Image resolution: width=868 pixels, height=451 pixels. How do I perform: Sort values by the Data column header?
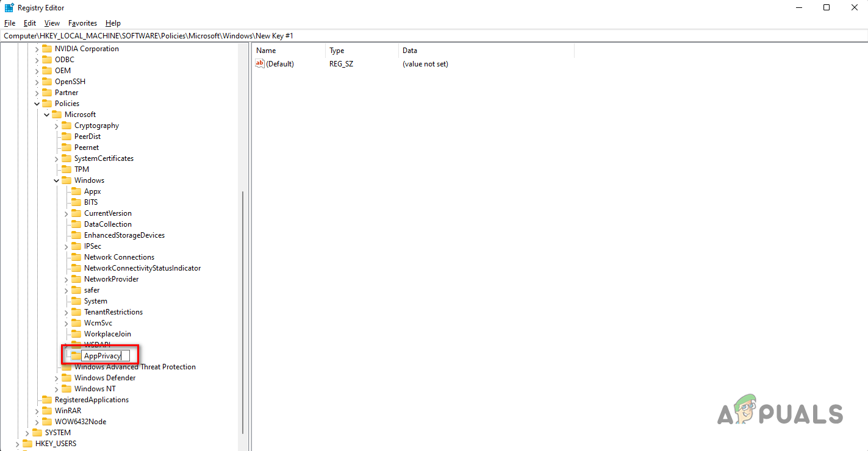tap(486, 51)
